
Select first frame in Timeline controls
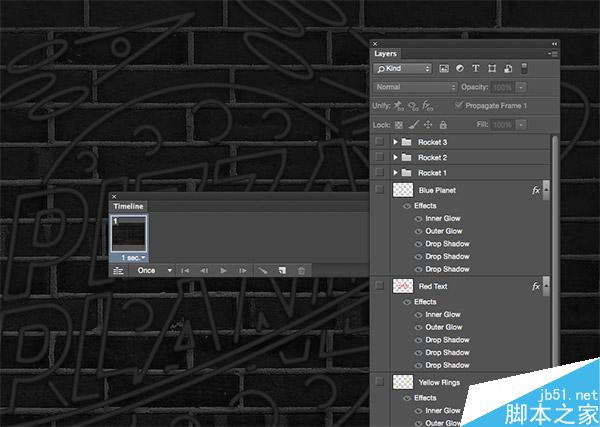[x=185, y=271]
